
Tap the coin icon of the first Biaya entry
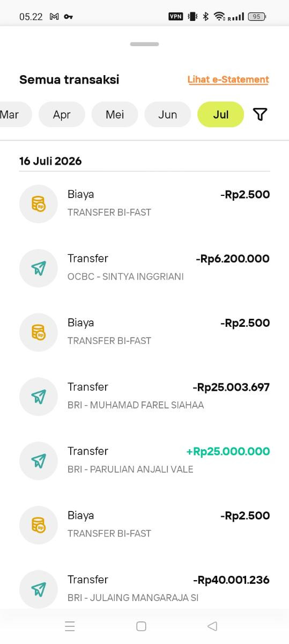coord(38,204)
